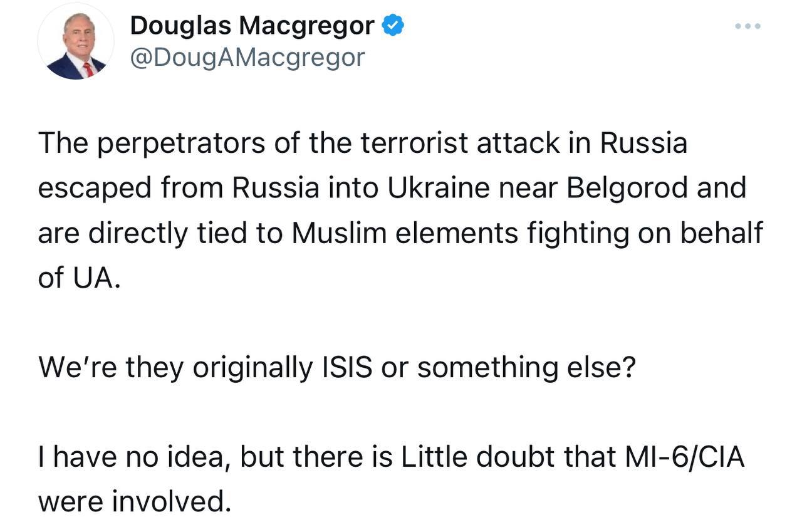Click the Douglas Macgregor display name
This screenshot has height=532, width=802.
pyautogui.click(x=253, y=26)
